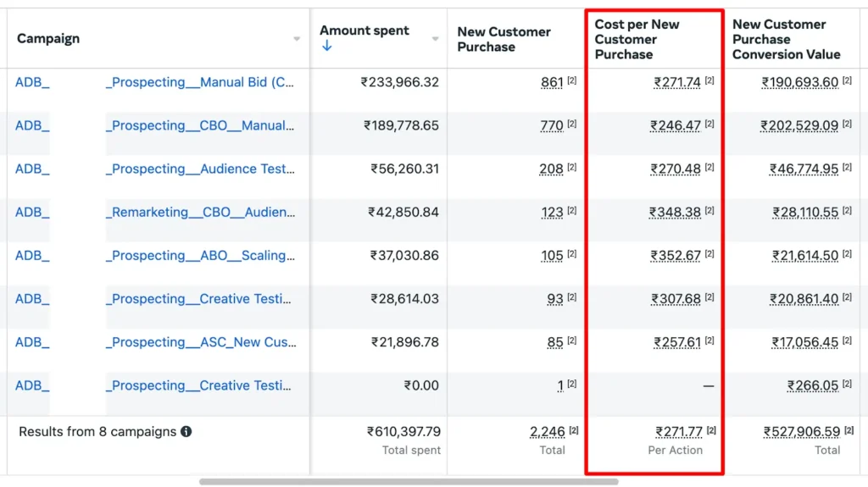Click the [2] footnote marker beside 861

click(572, 80)
